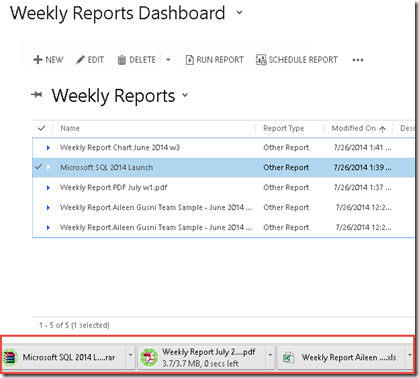Viewport: 419px width, 378px height.
Task: Open the downloaded Microsoft SQL 2014 rar file
Action: (64, 358)
